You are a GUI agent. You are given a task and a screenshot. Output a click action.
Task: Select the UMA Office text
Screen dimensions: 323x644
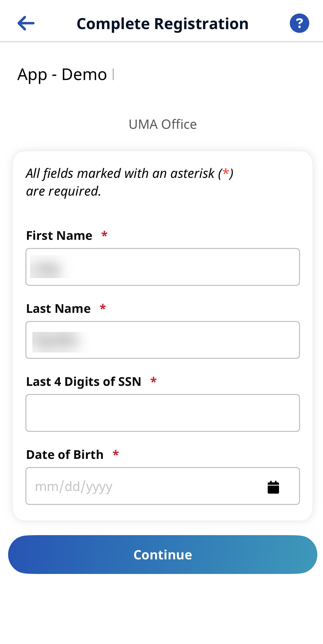click(162, 124)
